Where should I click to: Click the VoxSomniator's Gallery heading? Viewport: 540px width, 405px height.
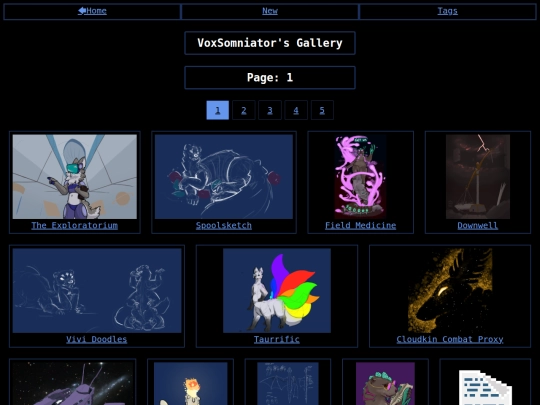click(270, 43)
